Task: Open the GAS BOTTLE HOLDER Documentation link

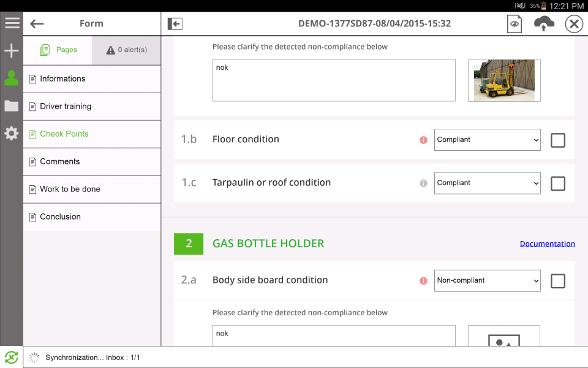Action: pos(547,243)
